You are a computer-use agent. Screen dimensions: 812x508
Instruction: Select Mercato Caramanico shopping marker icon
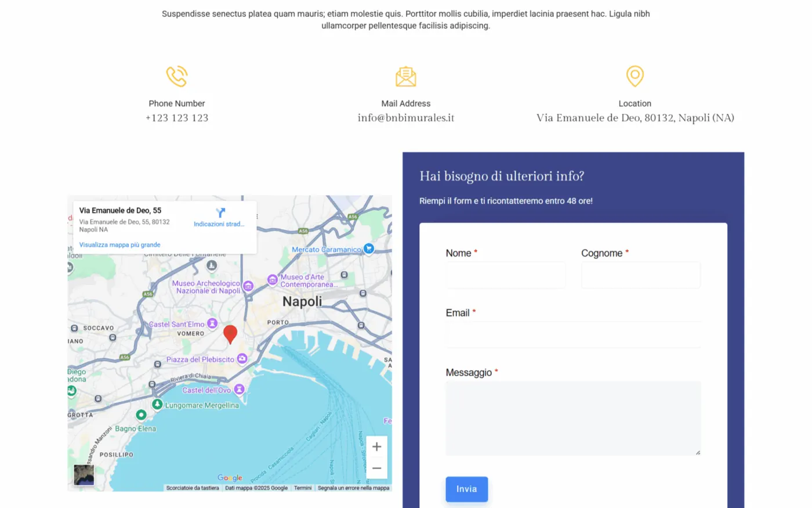tap(369, 248)
